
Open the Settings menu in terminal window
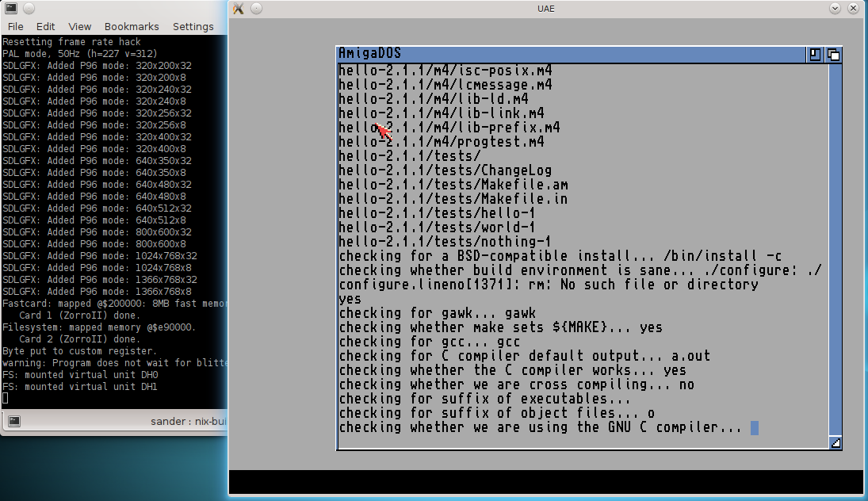[x=193, y=27]
